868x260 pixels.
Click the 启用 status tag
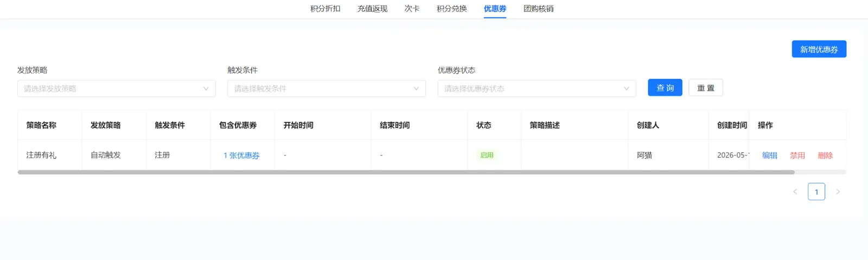click(x=487, y=155)
